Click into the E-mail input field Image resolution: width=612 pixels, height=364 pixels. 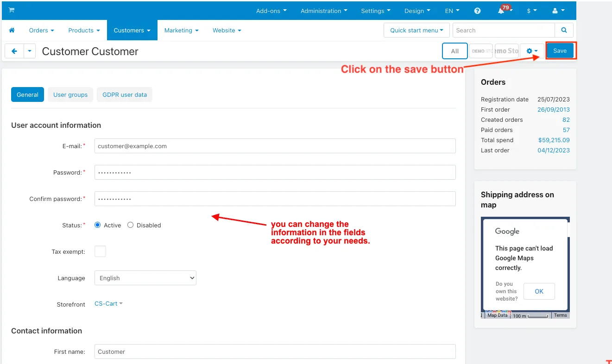click(x=275, y=146)
